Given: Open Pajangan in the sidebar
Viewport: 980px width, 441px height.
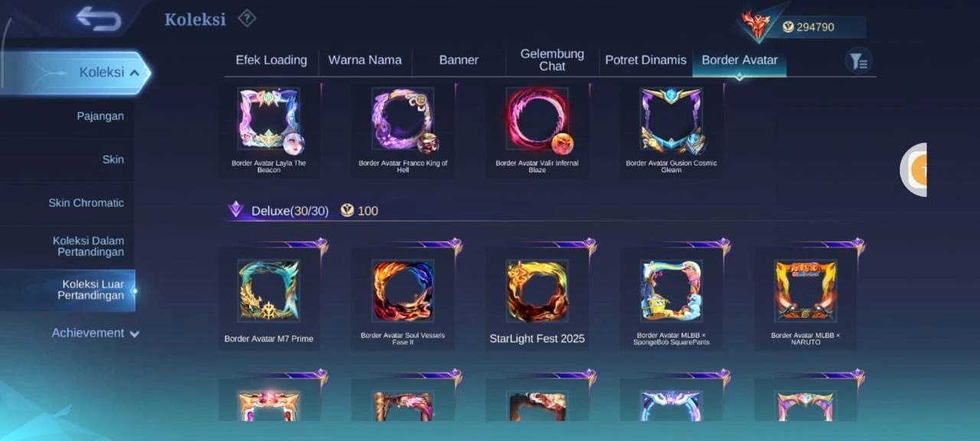Looking at the screenshot, I should 100,116.
